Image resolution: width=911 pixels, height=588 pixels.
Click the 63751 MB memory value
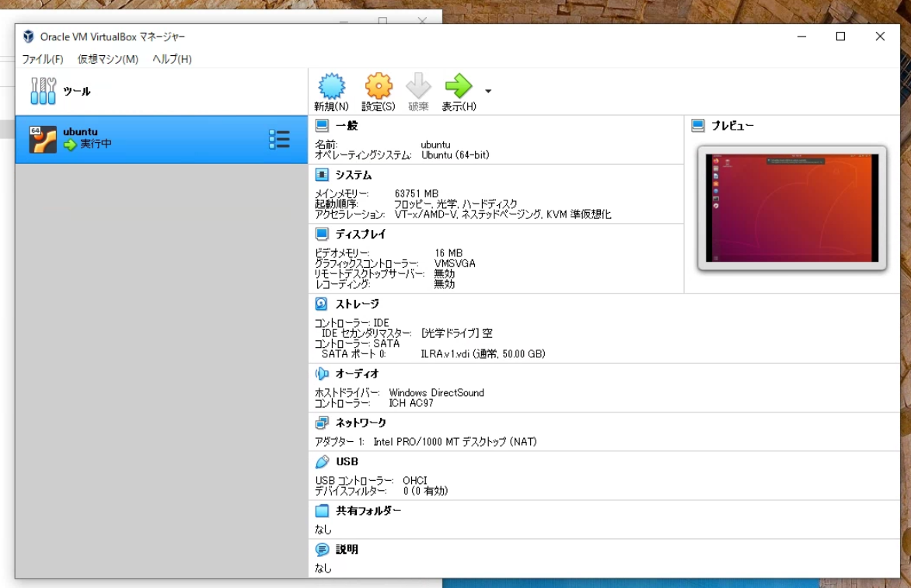click(x=417, y=193)
